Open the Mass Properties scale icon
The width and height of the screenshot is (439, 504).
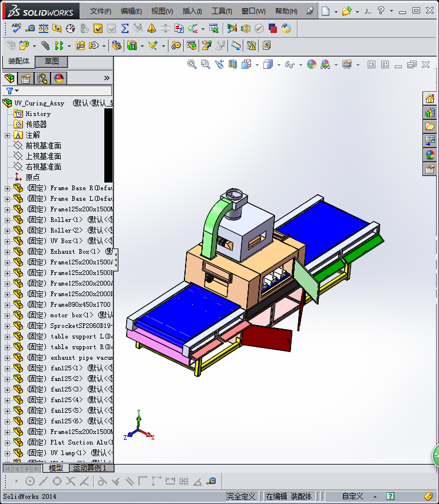click(x=44, y=28)
